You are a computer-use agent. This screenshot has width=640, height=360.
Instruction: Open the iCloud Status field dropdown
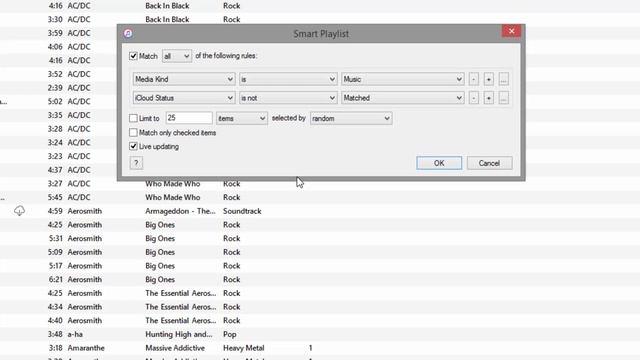(x=184, y=98)
